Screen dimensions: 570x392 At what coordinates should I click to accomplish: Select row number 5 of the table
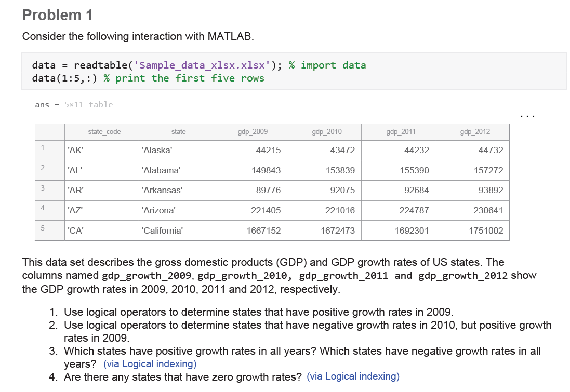pyautogui.click(x=50, y=231)
